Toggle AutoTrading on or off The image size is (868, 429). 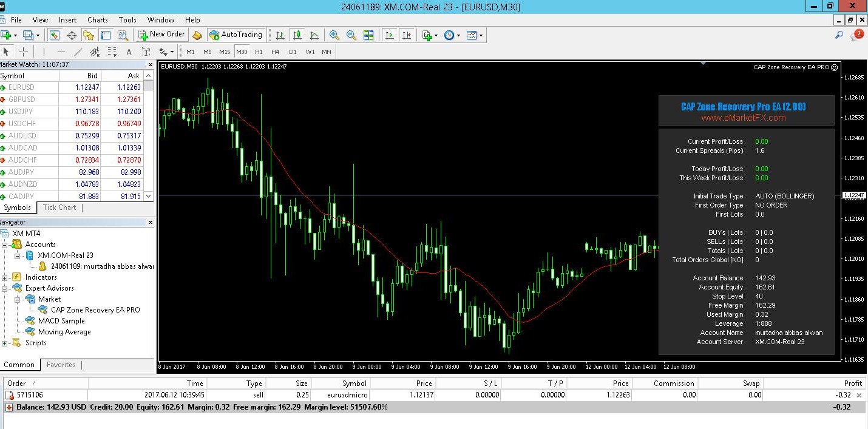(236, 35)
